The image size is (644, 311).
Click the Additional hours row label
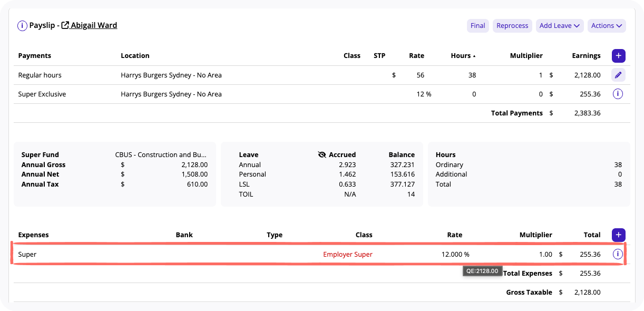click(x=451, y=174)
